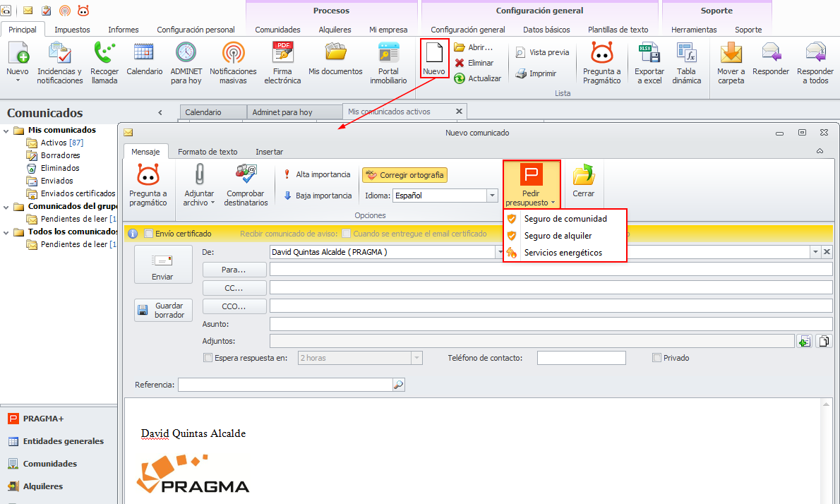Click the Asunto input field
Screen dimensions: 840x504
click(551, 324)
